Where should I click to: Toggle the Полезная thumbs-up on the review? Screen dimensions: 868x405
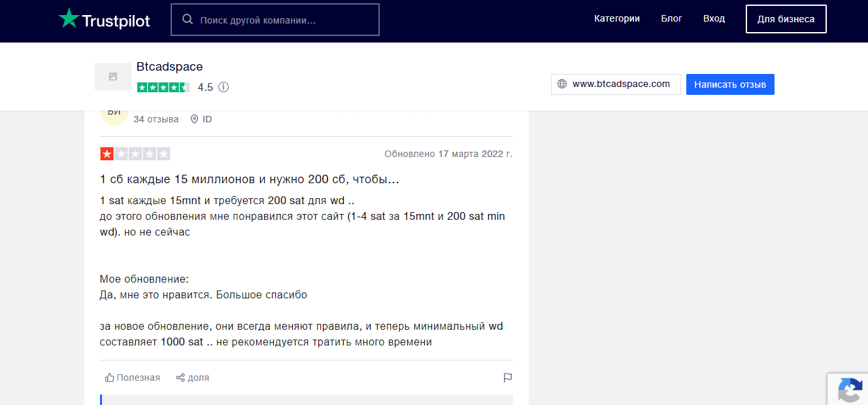131,377
